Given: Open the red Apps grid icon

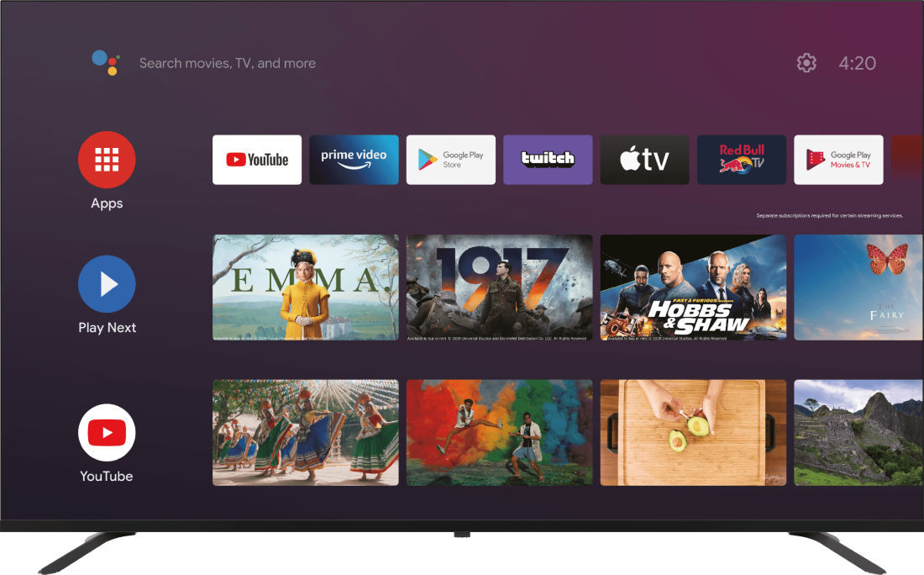Looking at the screenshot, I should 107,160.
